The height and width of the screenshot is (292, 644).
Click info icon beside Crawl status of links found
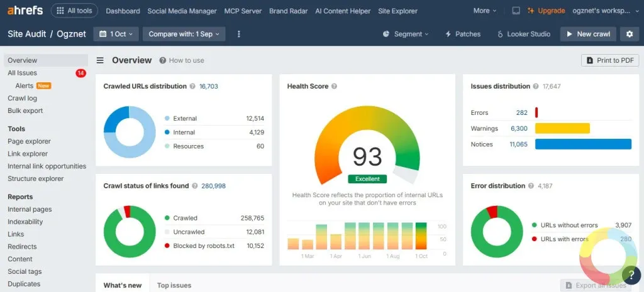(194, 186)
